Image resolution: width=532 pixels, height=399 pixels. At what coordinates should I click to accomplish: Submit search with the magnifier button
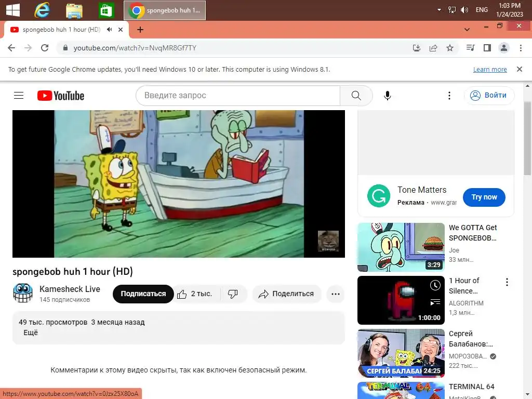pos(356,96)
